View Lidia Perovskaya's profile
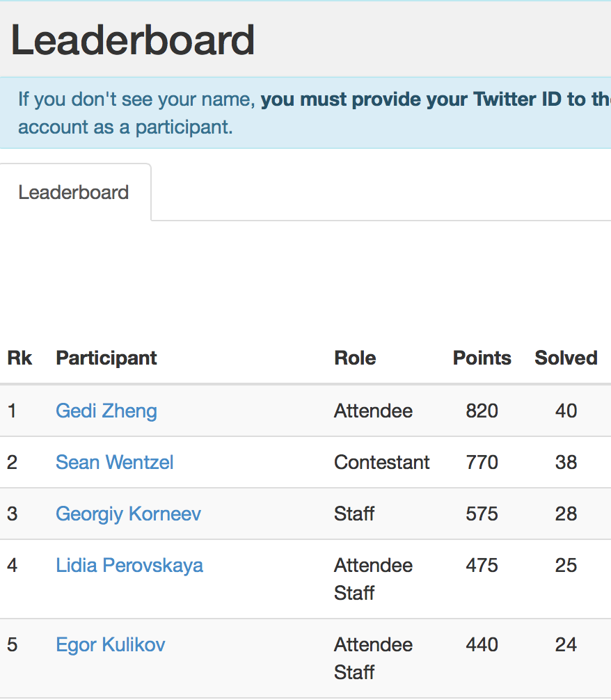Image resolution: width=611 pixels, height=700 pixels. point(129,566)
